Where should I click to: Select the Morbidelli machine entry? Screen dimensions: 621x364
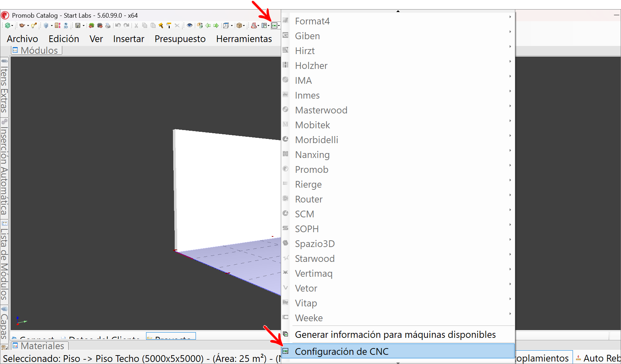pyautogui.click(x=398, y=140)
